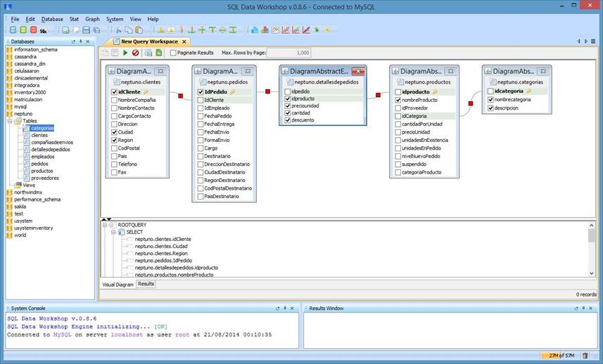The height and width of the screenshot is (364, 603).
Task: Switch to the Results tab
Action: click(146, 284)
